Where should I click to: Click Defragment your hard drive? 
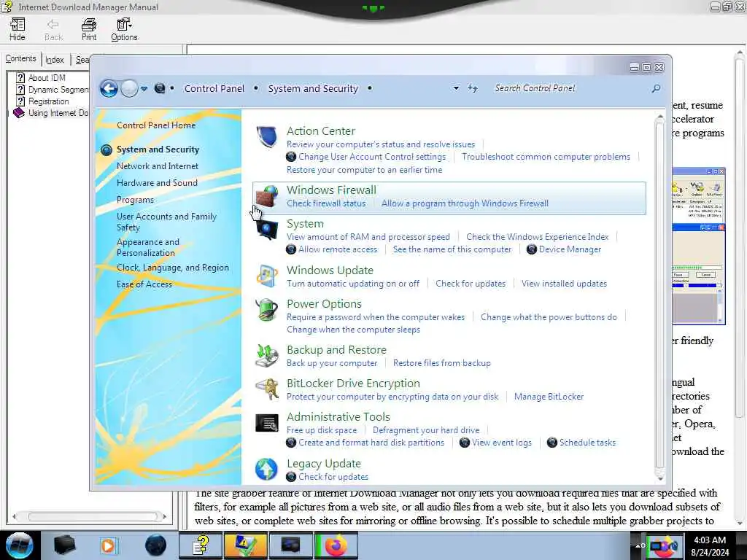tap(426, 430)
